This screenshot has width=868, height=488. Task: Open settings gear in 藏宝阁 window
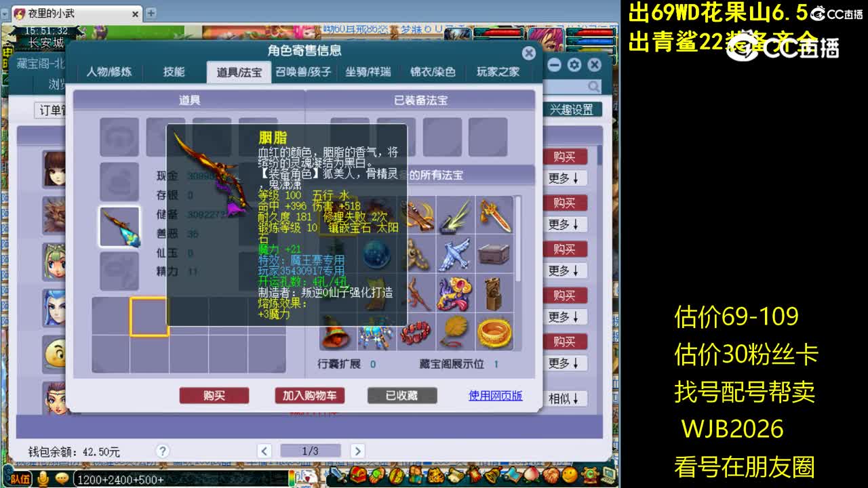tap(574, 65)
